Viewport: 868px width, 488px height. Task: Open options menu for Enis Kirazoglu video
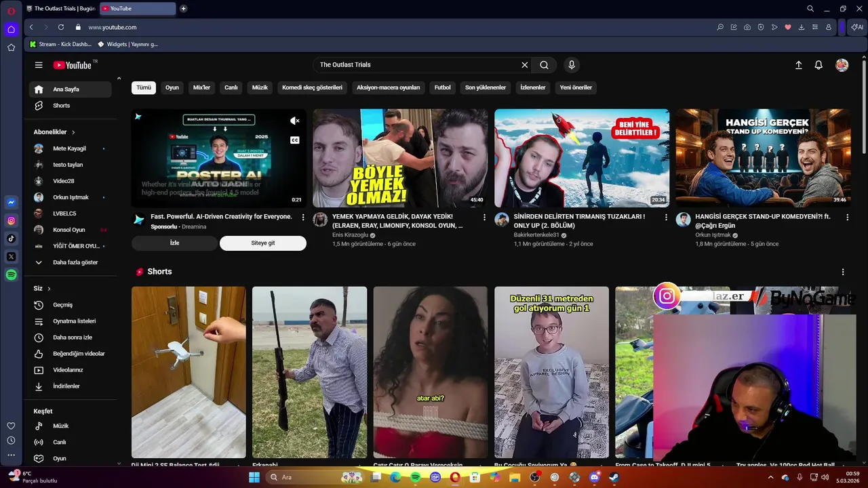pyautogui.click(x=484, y=218)
